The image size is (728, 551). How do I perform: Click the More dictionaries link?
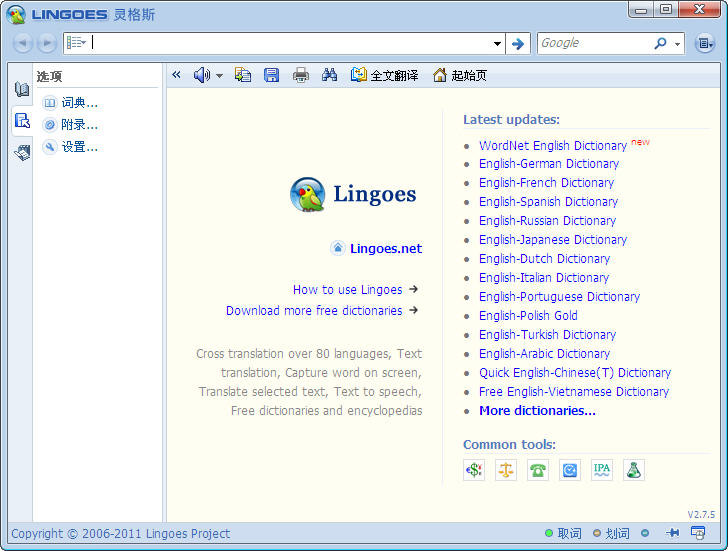(x=537, y=411)
